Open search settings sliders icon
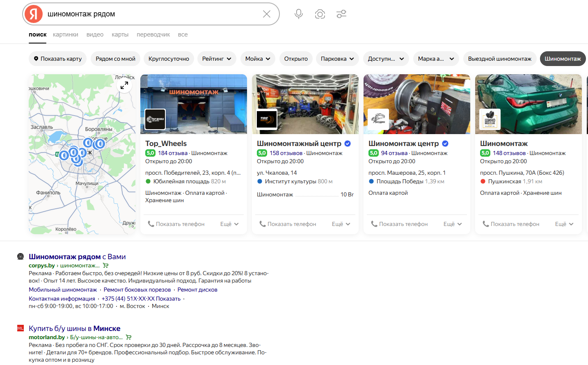This screenshot has width=588, height=365. [x=341, y=14]
